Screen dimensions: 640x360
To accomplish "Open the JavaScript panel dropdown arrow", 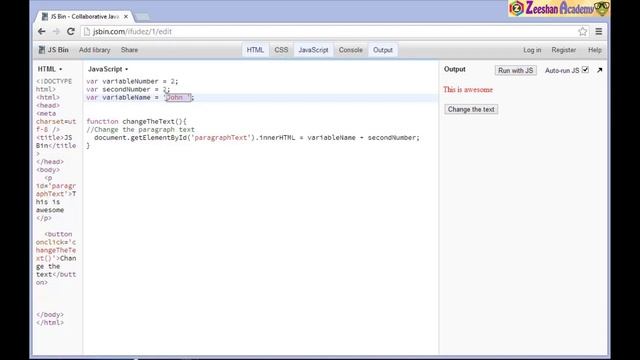I will pyautogui.click(x=127, y=69).
